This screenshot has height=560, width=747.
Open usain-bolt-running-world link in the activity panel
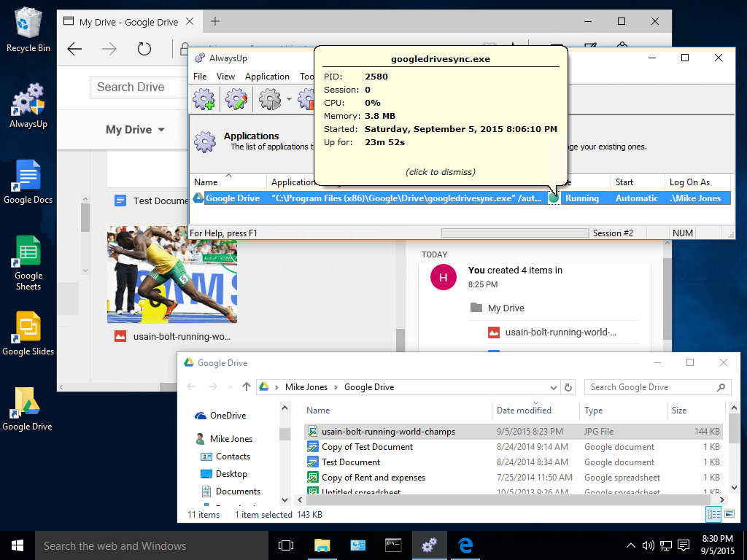[560, 332]
